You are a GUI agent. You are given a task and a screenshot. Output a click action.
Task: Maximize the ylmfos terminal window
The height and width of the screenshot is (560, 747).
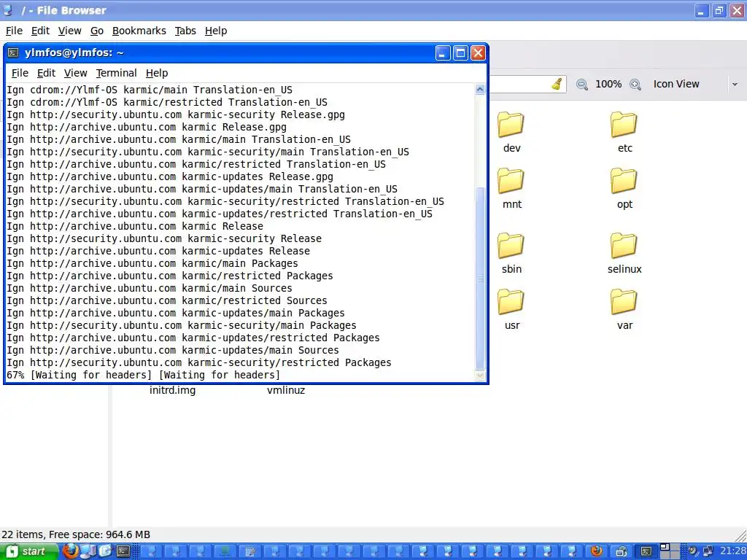click(x=460, y=52)
